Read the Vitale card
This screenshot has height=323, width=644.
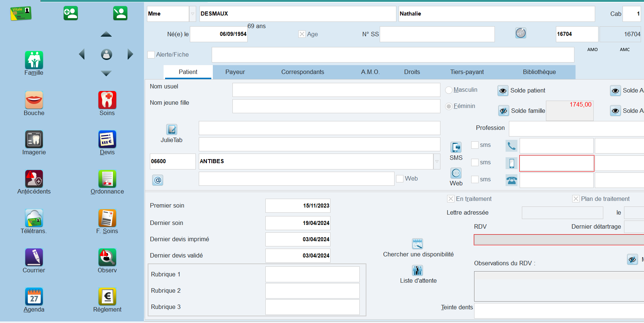tap(21, 13)
